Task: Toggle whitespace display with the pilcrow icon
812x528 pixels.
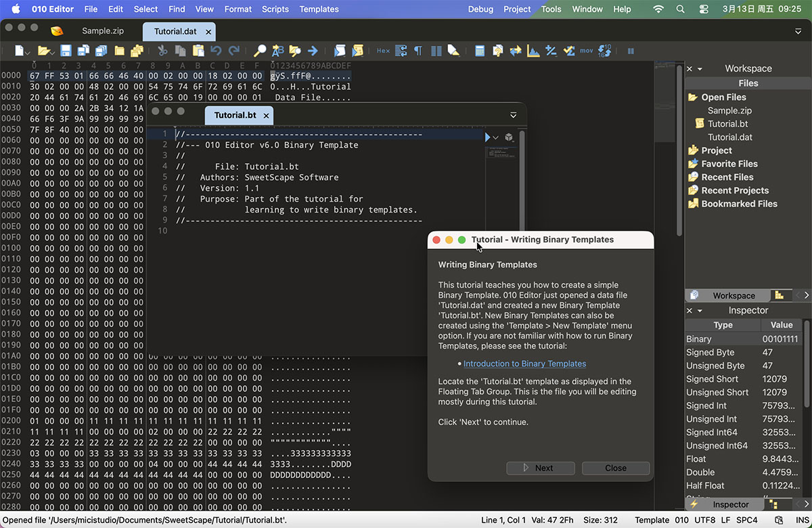Action: pos(418,51)
